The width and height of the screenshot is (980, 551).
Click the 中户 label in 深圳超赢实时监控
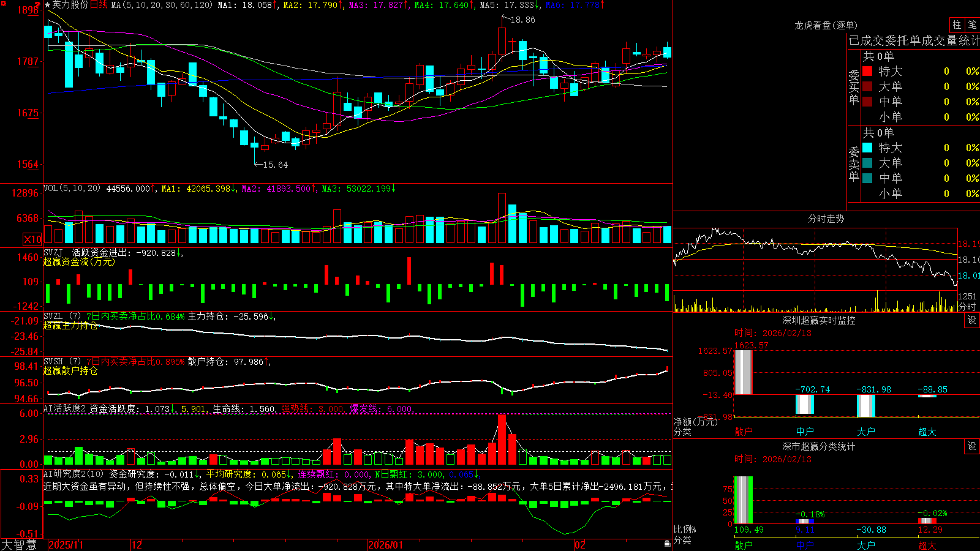[805, 432]
